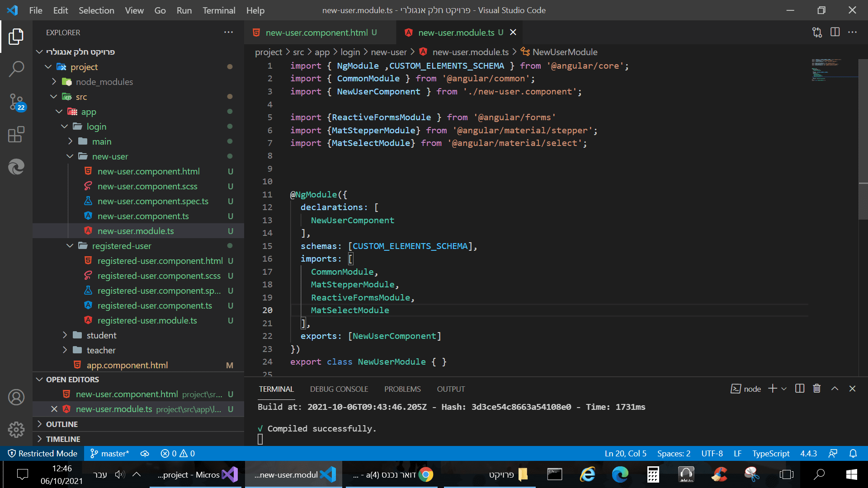Click the Split Editor Right icon
The image size is (868, 488).
tap(835, 33)
